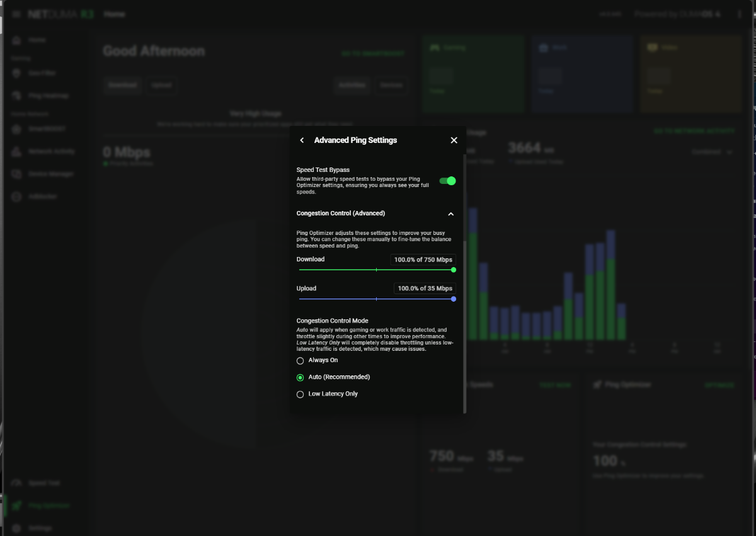Image resolution: width=756 pixels, height=536 pixels.
Task: Click the midpoint of the Download slider
Action: 376,270
